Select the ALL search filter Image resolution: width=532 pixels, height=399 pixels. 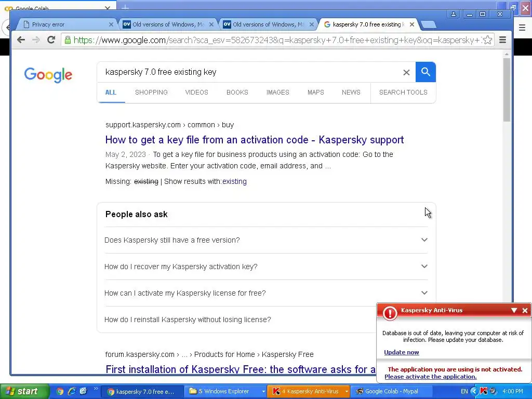(111, 92)
